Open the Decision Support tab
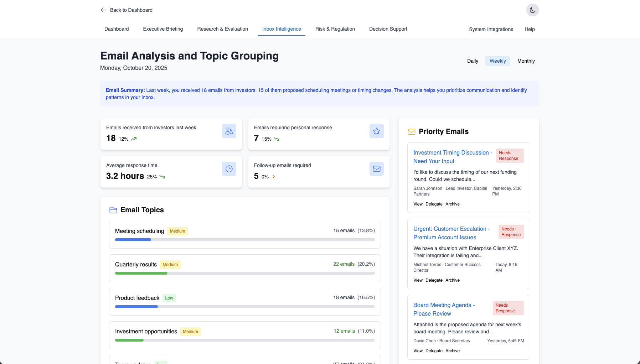 click(388, 29)
